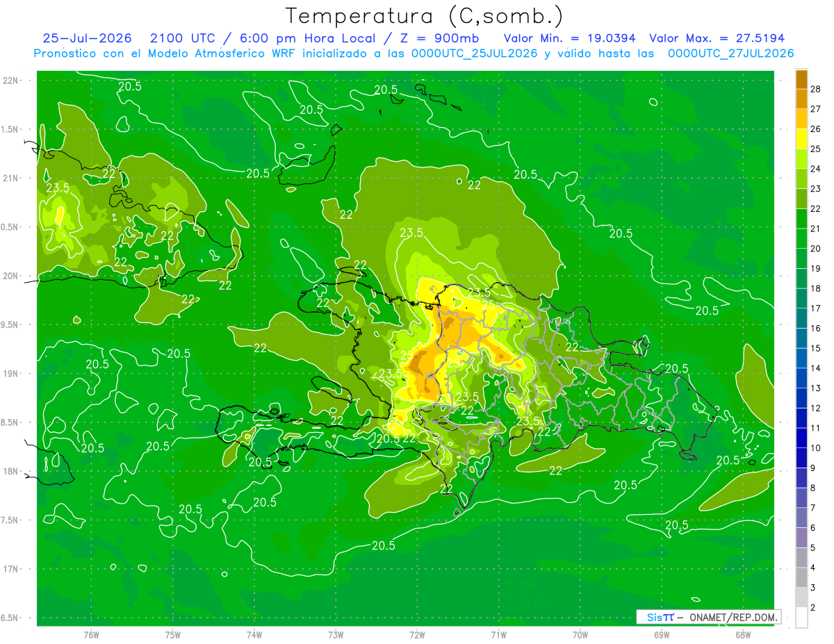This screenshot has width=834, height=644.
Task: Click the valid-until time '0000UTC_27JUL2026'
Action: pos(730,53)
